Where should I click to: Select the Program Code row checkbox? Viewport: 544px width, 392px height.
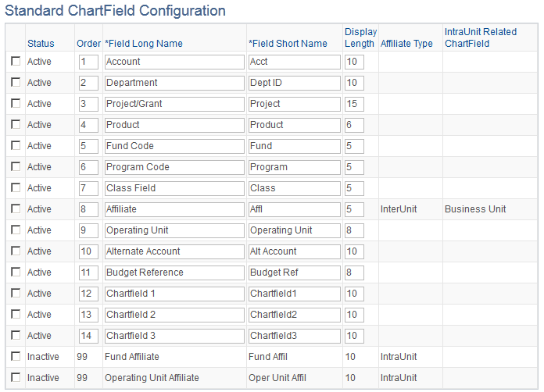[16, 166]
